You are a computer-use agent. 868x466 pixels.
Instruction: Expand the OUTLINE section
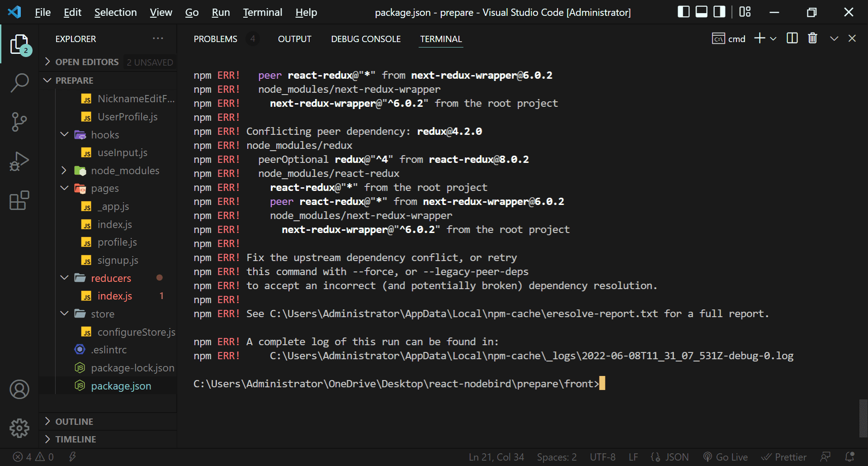coord(74,422)
